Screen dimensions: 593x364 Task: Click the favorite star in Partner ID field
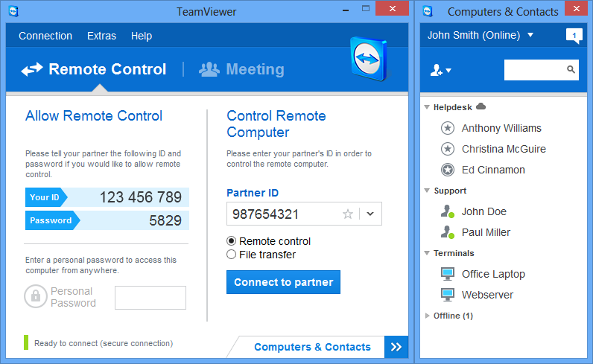tap(348, 214)
